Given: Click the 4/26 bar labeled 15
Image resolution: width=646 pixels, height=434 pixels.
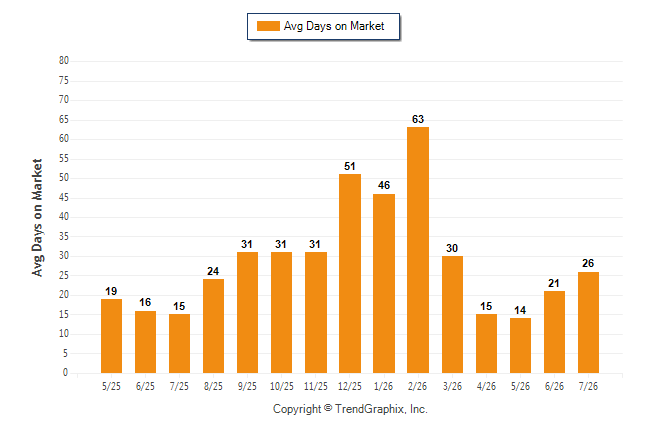Looking at the screenshot, I should click(486, 344).
